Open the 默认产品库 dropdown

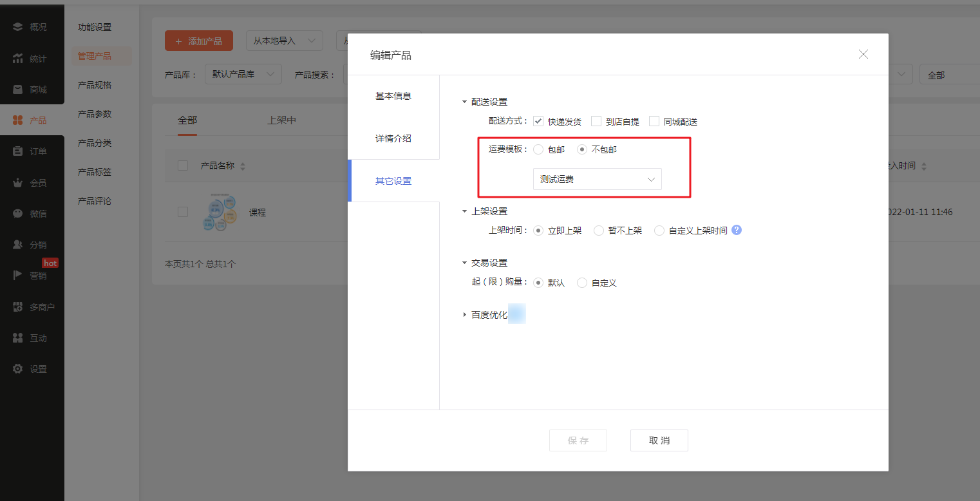[x=243, y=75]
